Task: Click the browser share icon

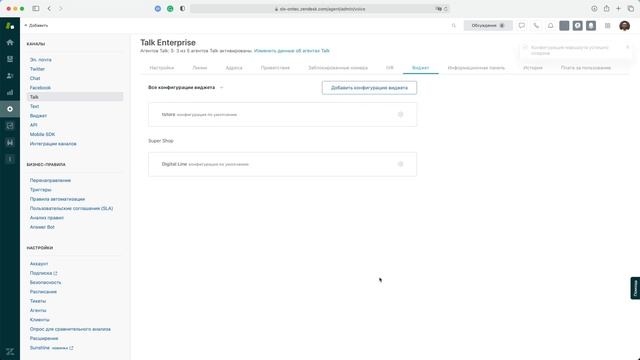Action: 607,8
